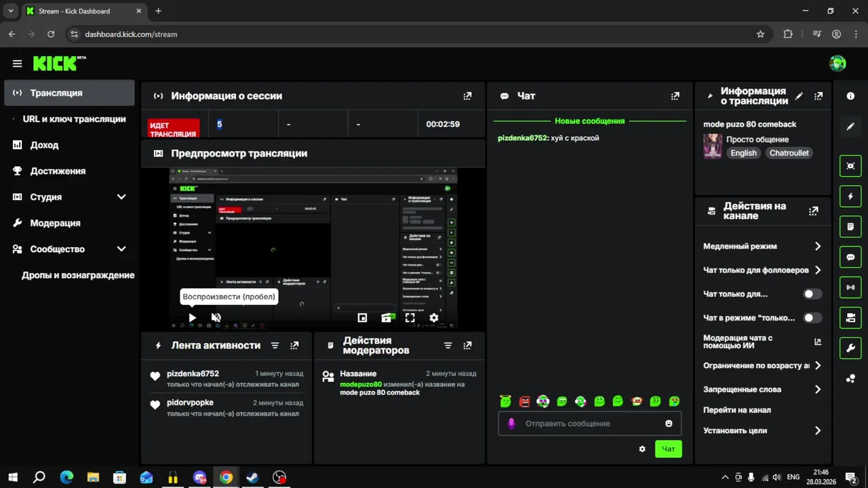868x488 pixels.
Task: Click pidorvpopke in the activity feed
Action: click(190, 403)
